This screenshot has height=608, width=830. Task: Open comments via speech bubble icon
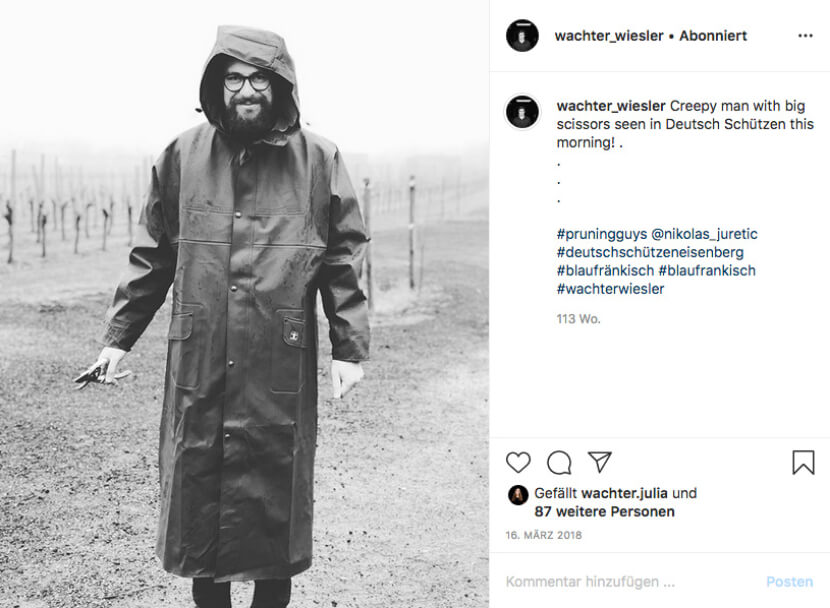pyautogui.click(x=559, y=462)
